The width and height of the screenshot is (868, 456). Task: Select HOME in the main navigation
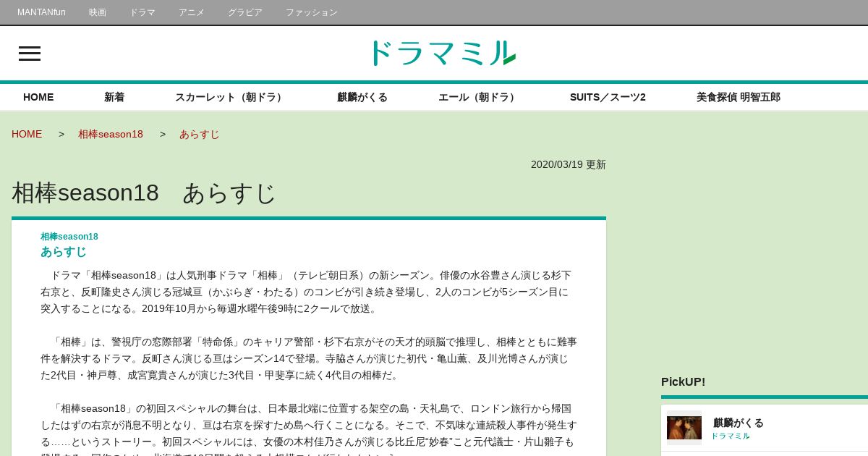38,97
